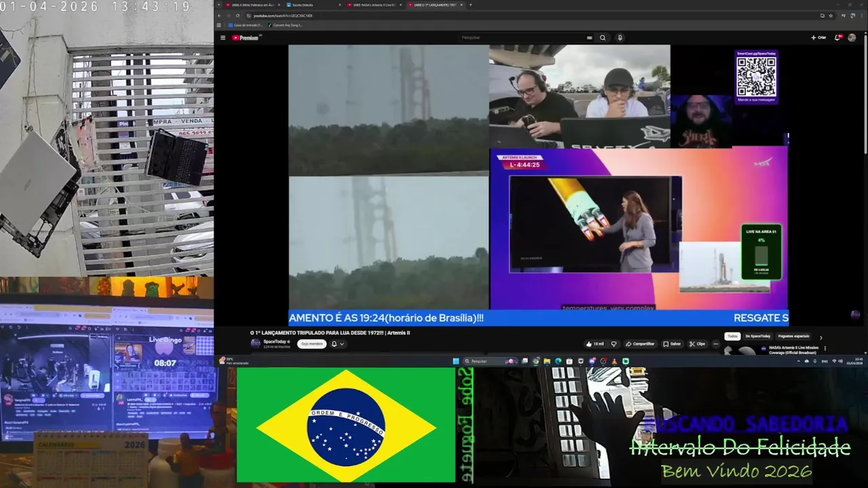Open the Windows Start button

(x=456, y=361)
